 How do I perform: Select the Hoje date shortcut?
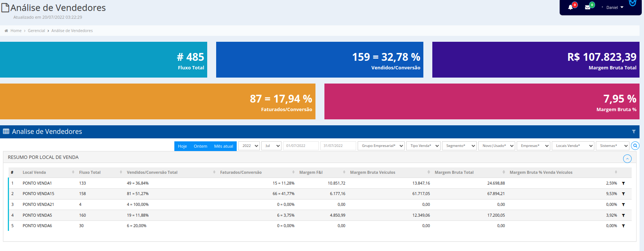182,146
